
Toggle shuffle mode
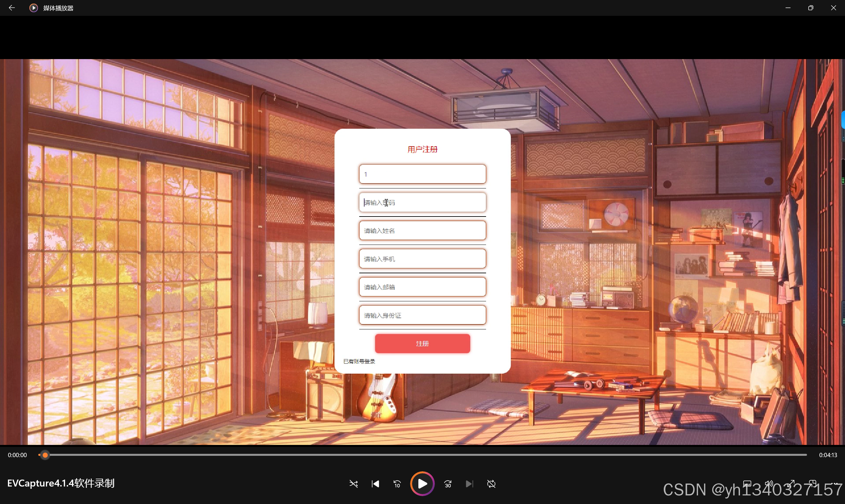354,484
